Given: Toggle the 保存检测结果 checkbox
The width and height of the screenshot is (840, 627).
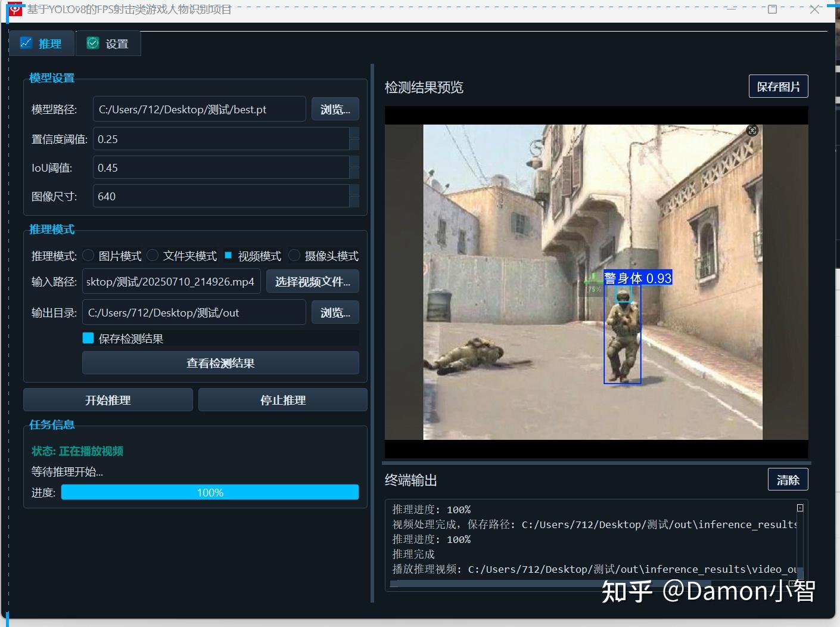Looking at the screenshot, I should tap(88, 338).
